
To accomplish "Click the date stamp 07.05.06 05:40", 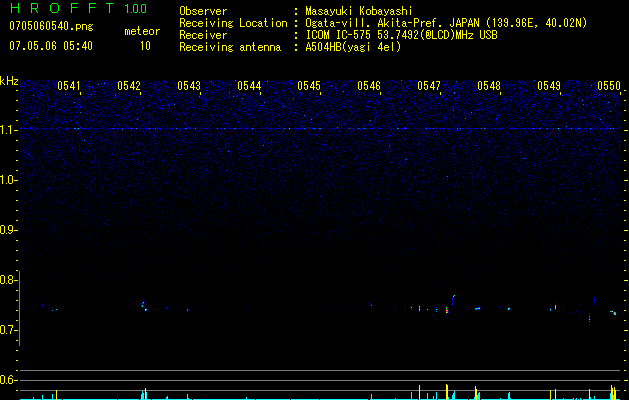I will point(51,46).
